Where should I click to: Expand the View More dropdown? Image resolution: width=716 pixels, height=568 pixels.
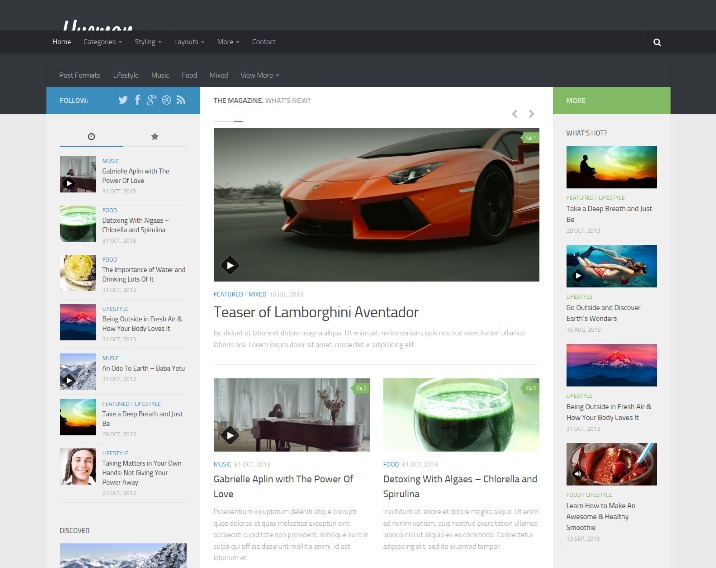pos(260,75)
